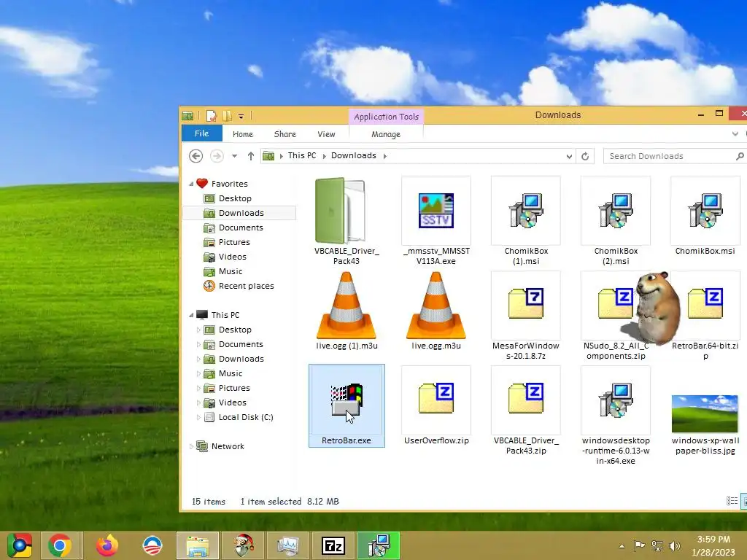Image resolution: width=747 pixels, height=560 pixels.
Task: Open recent locations dropdown arrow
Action: click(x=234, y=156)
